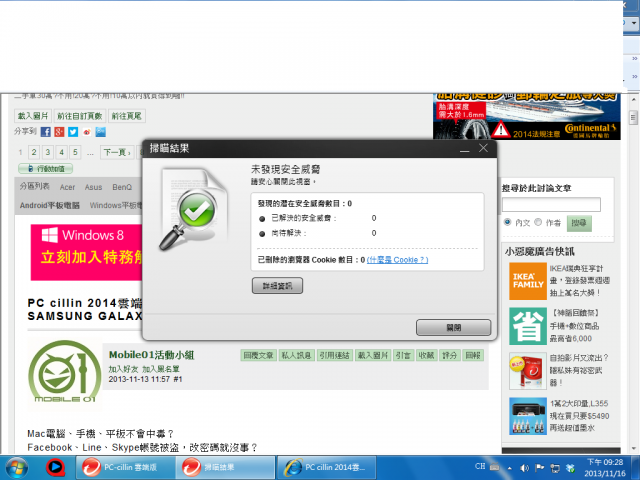Open the pinned media player taskbar icon
640x480 pixels.
pyautogui.click(x=56, y=468)
